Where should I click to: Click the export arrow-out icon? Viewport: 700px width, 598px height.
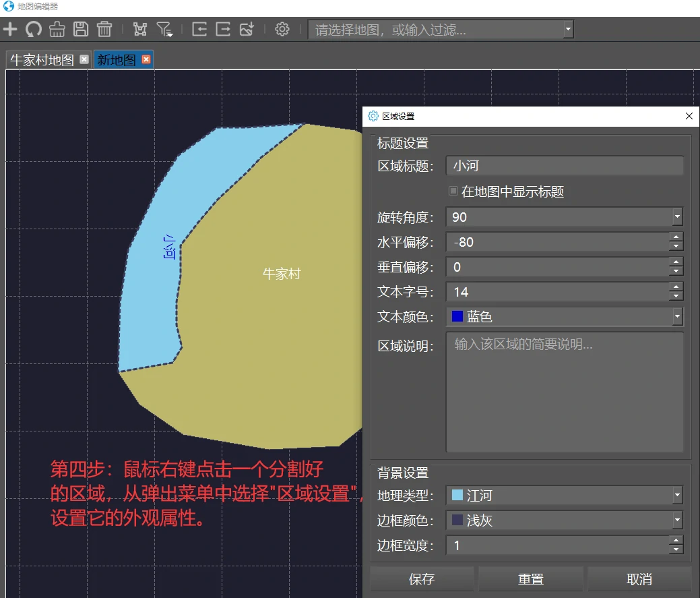223,30
